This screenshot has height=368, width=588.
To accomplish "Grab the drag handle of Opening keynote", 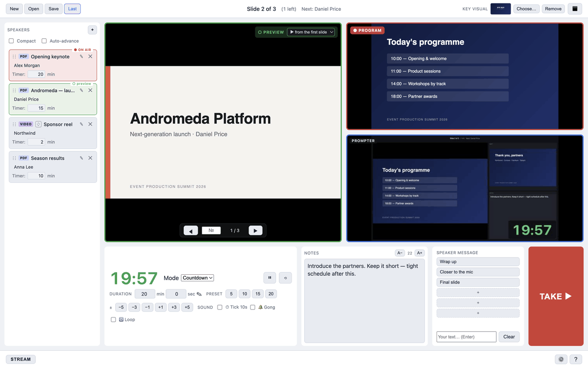I will (x=14, y=56).
